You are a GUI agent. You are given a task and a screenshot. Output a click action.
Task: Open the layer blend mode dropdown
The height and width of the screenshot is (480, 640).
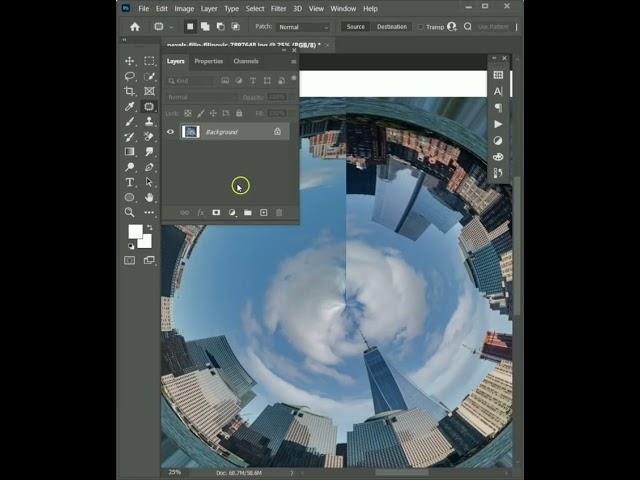pos(202,97)
